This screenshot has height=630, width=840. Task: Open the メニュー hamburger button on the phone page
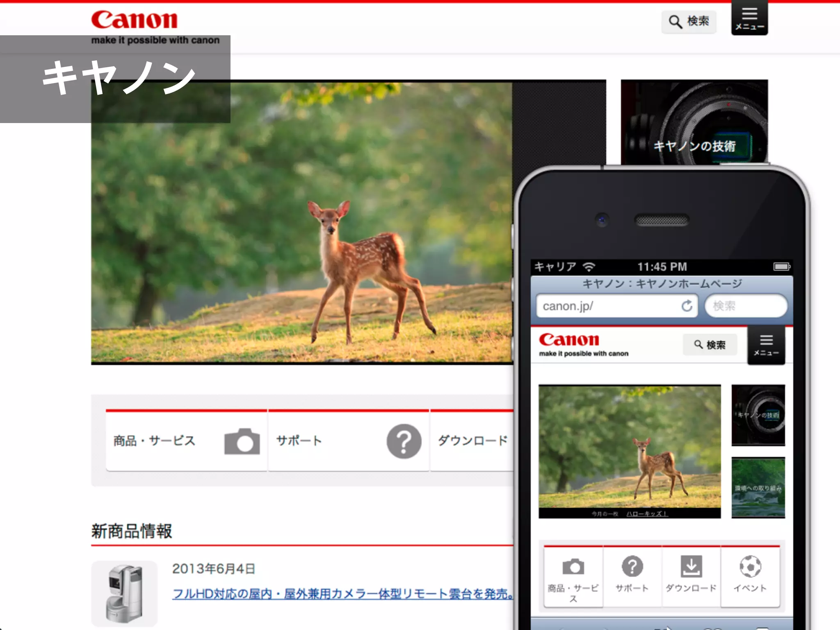pos(766,345)
